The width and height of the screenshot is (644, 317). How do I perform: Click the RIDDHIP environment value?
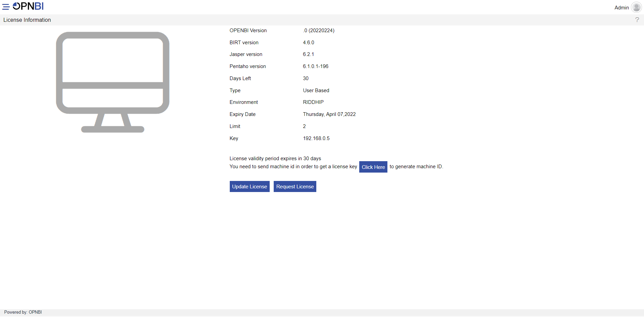point(313,102)
